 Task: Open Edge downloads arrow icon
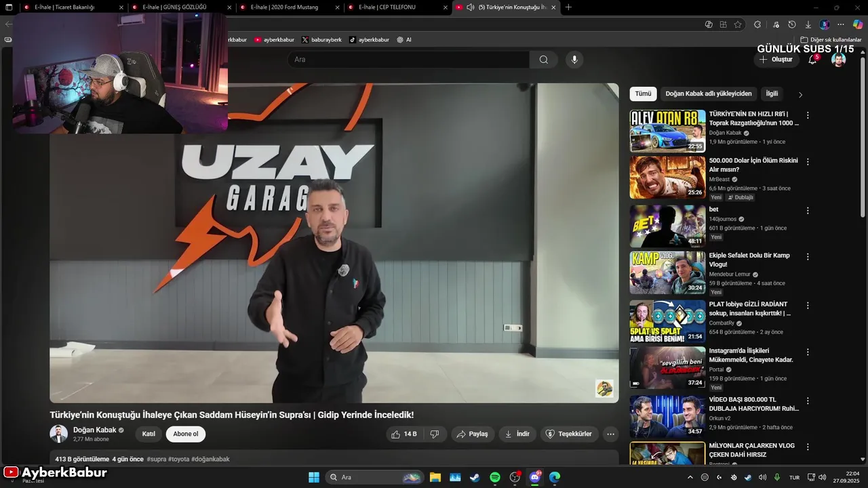pyautogui.click(x=808, y=24)
